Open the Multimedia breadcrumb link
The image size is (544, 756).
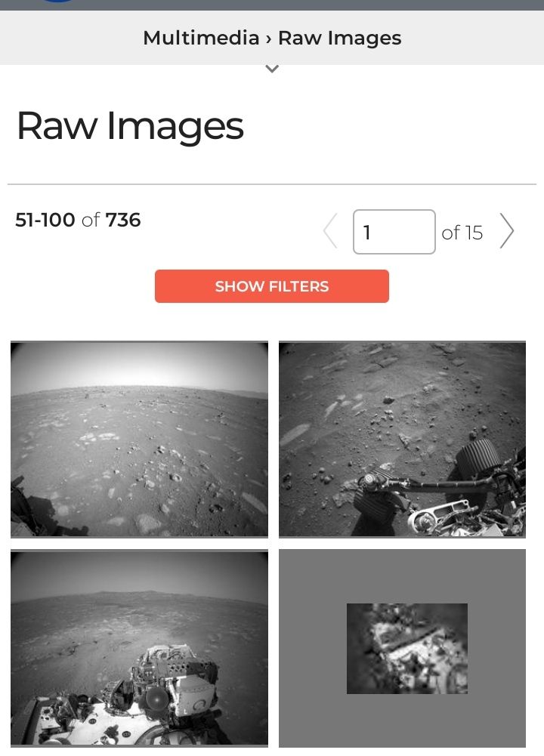pyautogui.click(x=201, y=38)
